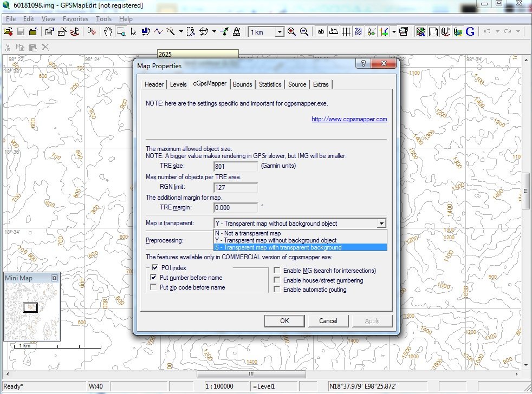
Task: Open the Edit menu
Action: pyautogui.click(x=29, y=19)
